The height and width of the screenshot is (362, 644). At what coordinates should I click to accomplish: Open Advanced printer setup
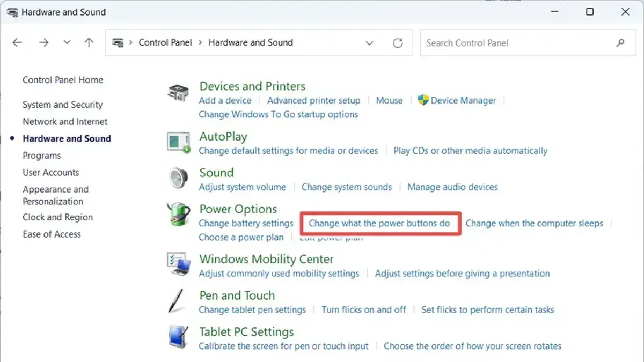pos(314,100)
